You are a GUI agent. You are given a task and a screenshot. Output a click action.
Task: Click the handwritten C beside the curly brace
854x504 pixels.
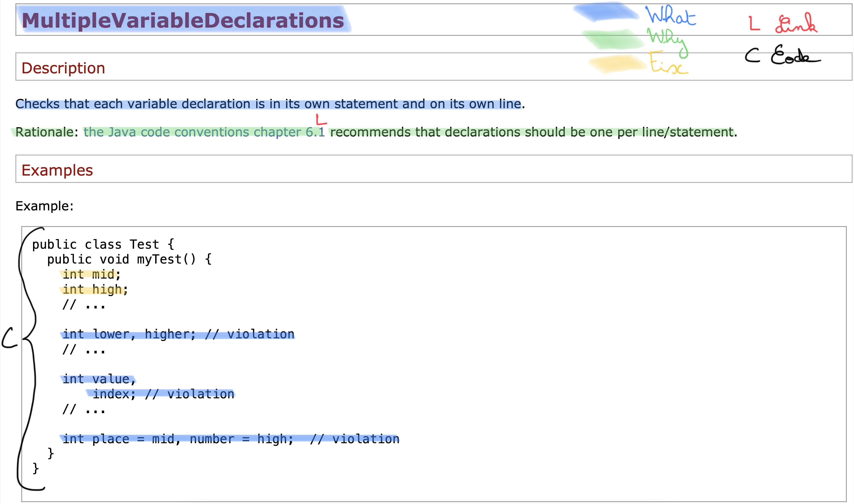[x=9, y=338]
